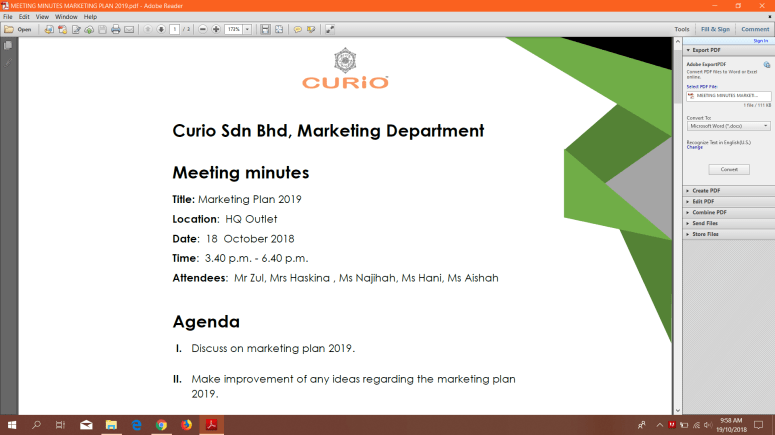This screenshot has height=435, width=775.
Task: Click the Convert button
Action: pos(729,170)
